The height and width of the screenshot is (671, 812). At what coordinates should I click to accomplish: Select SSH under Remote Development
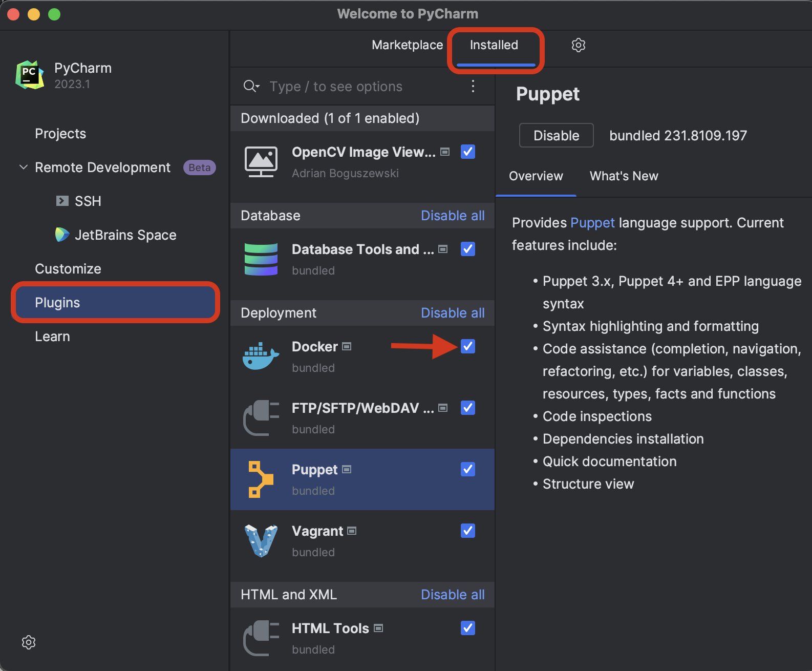pos(88,201)
